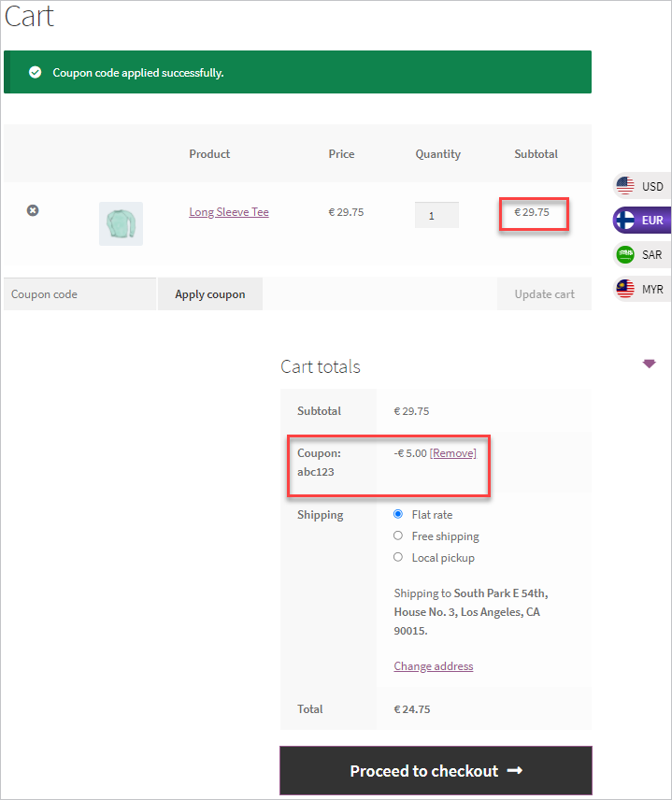
Task: Focus the Coupon code input field
Action: click(80, 293)
